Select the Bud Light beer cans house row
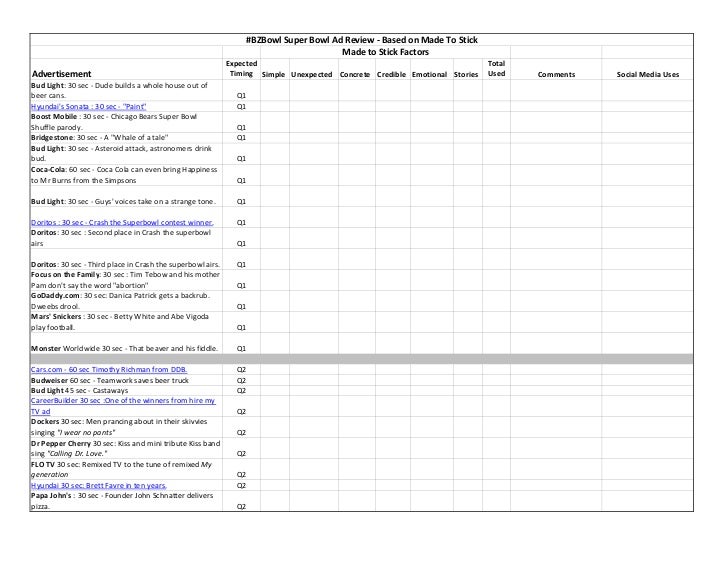The width and height of the screenshot is (728, 563). tap(362, 91)
